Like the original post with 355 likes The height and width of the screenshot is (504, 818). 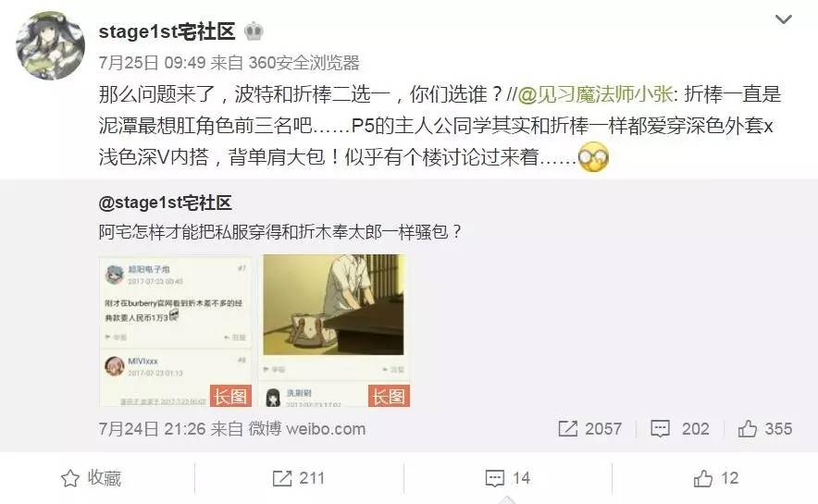pyautogui.click(x=764, y=429)
